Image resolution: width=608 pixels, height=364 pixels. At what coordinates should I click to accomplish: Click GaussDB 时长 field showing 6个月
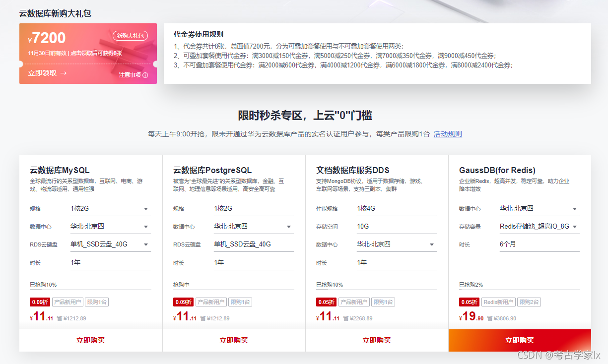[x=540, y=244]
